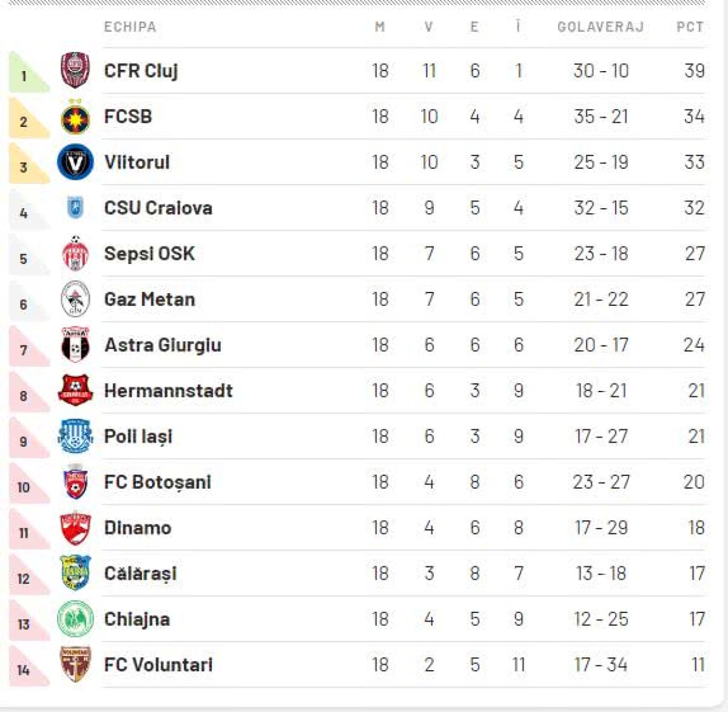The image size is (728, 712).
Task: Click the Poli Iași team logo
Action: [75, 436]
